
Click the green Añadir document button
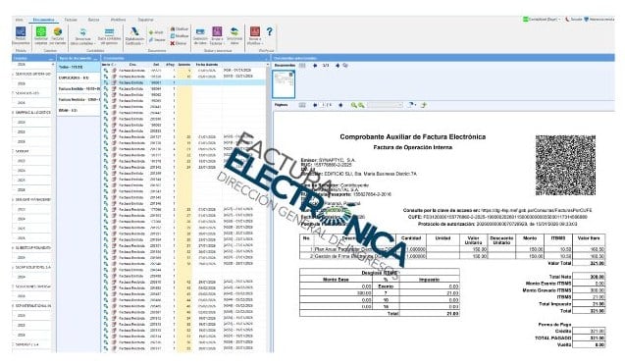[156, 32]
